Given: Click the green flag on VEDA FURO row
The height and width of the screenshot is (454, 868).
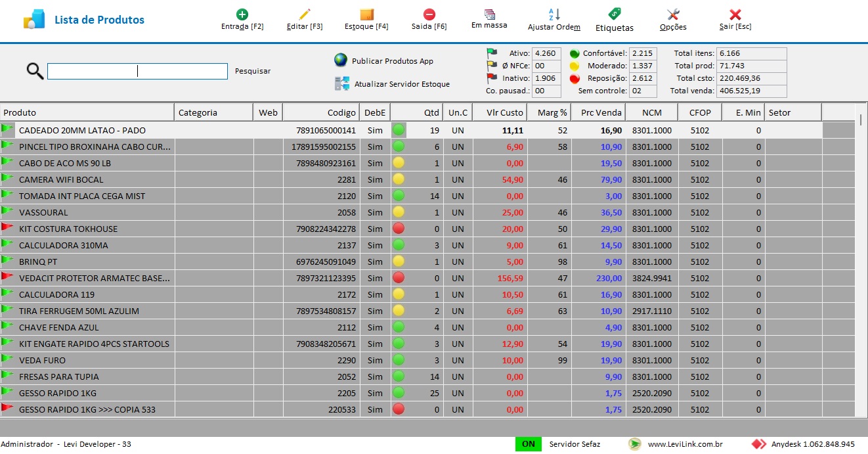Looking at the screenshot, I should [x=7, y=359].
